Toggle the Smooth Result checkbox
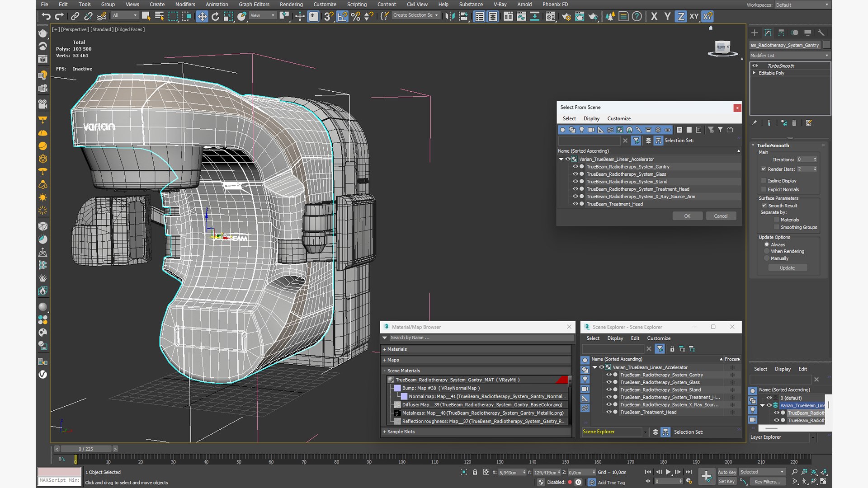The height and width of the screenshot is (488, 868). (x=764, y=206)
